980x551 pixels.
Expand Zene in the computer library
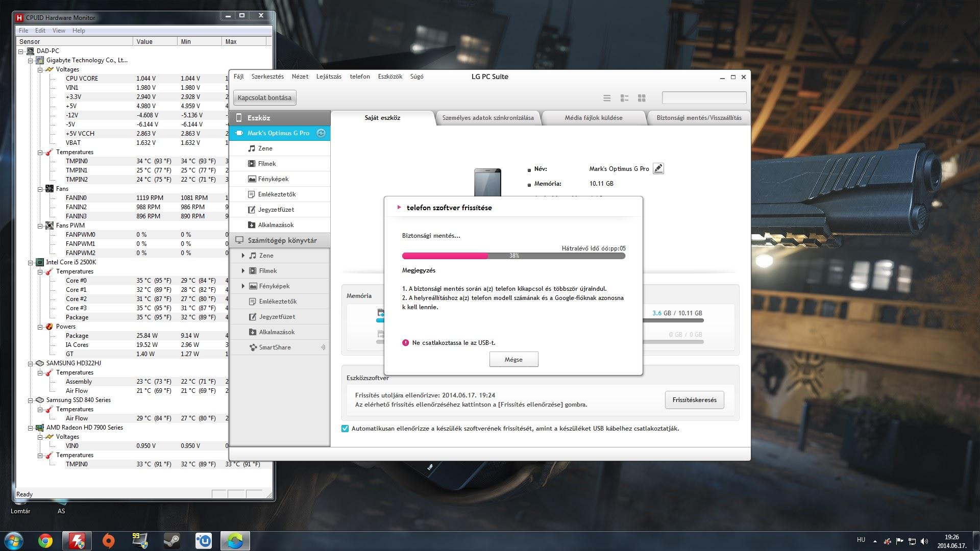[243, 256]
